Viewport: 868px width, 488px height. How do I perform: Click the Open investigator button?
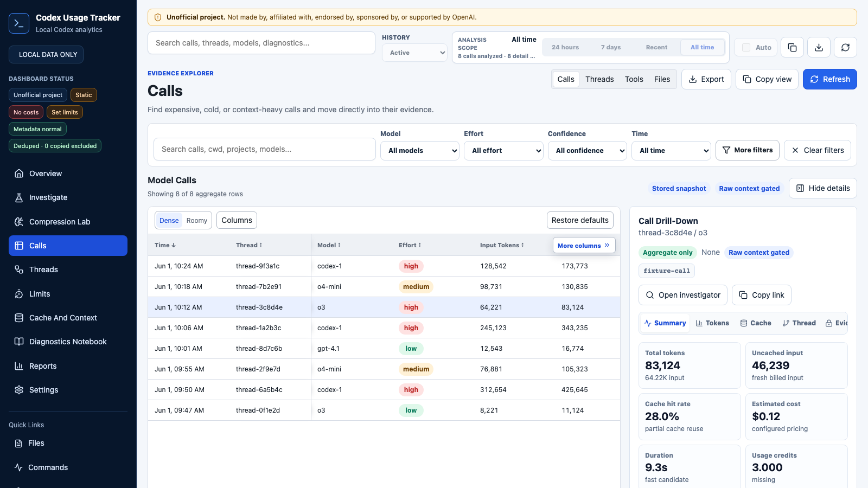click(683, 295)
